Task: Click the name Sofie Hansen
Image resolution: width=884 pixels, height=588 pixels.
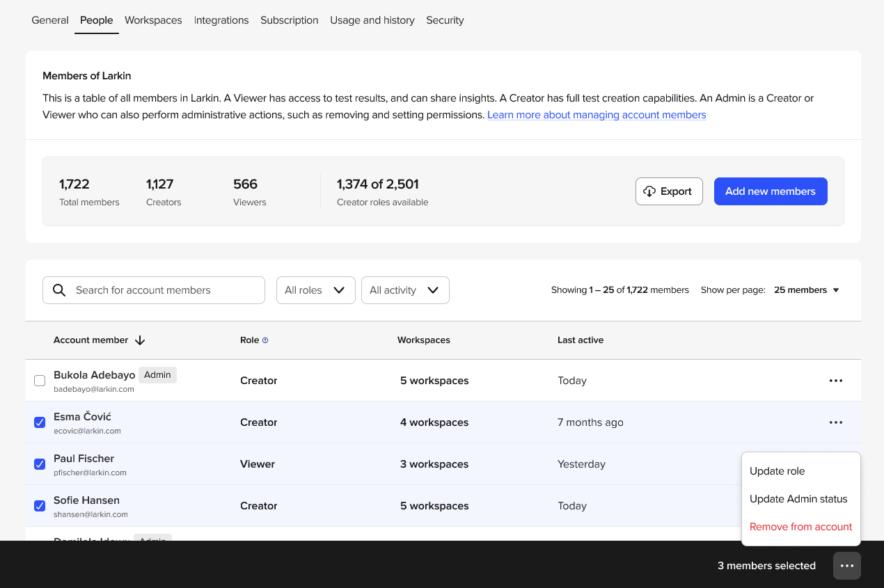Action: (86, 500)
